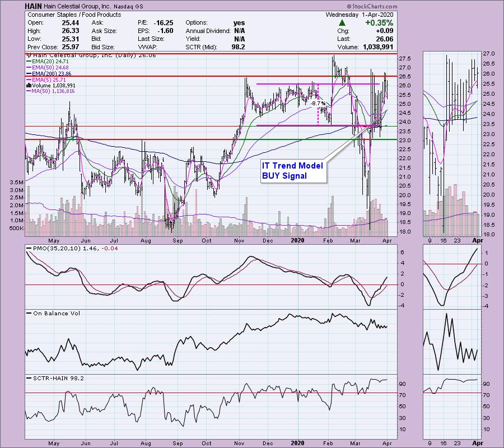Click the MA(50) 1,136,816 volume legend entry
Image resolution: width=504 pixels, height=448 pixels.
tap(50, 91)
